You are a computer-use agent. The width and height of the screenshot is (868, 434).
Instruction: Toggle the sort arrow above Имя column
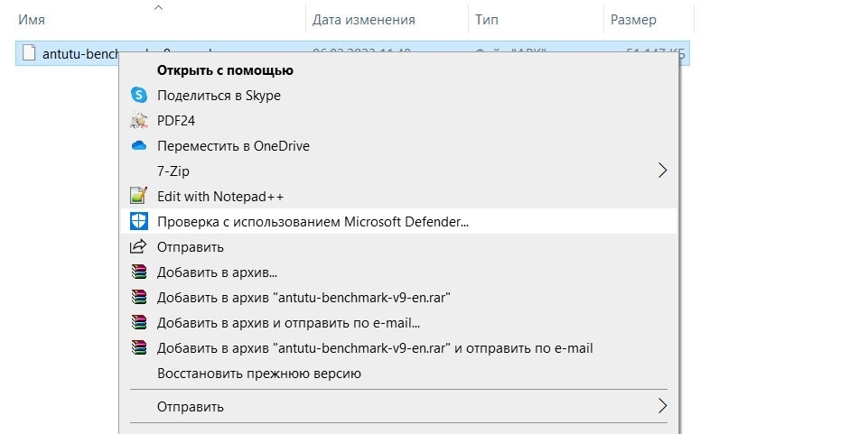159,7
